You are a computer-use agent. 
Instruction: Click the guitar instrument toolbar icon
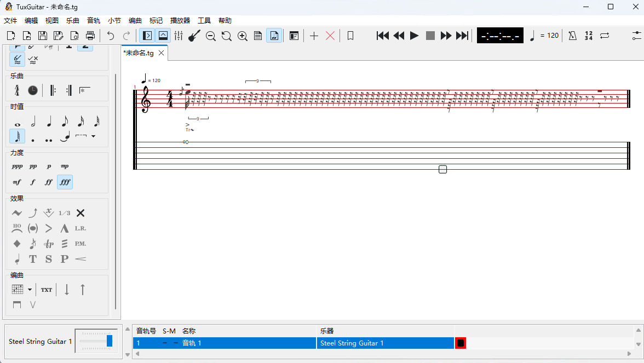(x=194, y=36)
